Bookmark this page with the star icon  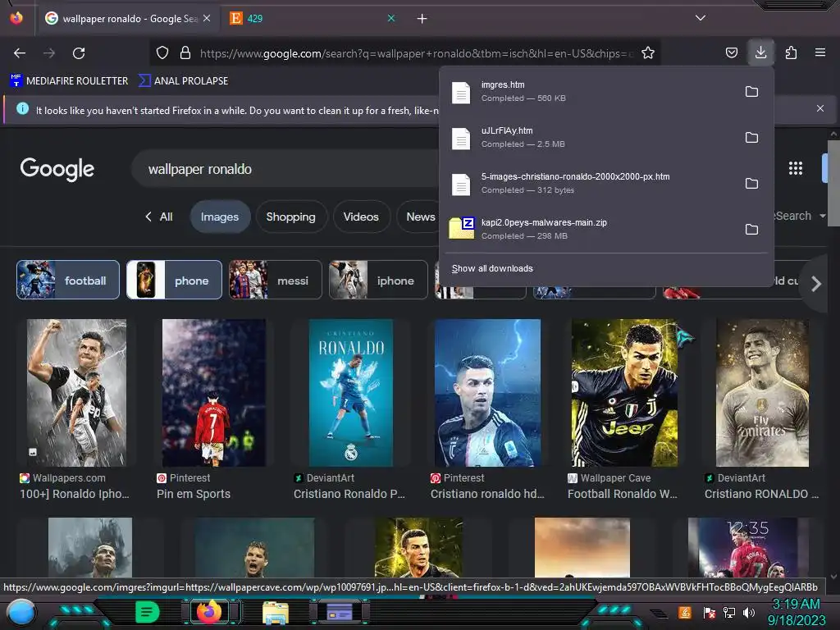648,53
